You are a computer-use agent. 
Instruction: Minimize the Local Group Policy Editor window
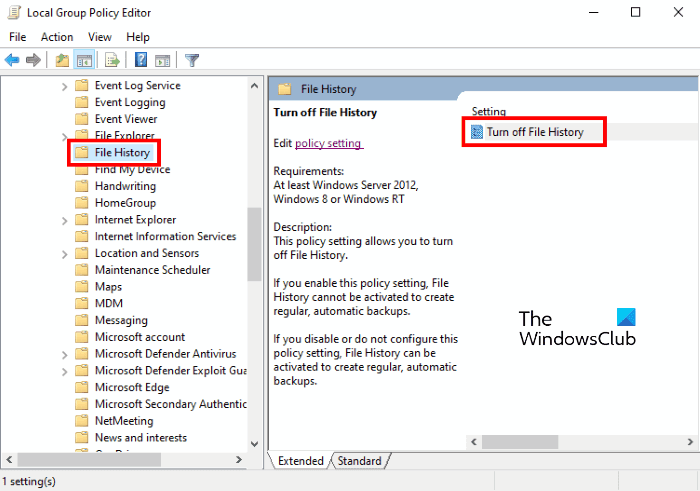pyautogui.click(x=593, y=12)
